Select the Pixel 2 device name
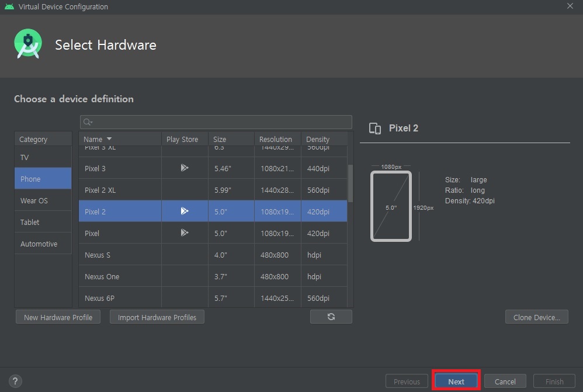Screen dimensions: 583x392 coord(95,211)
